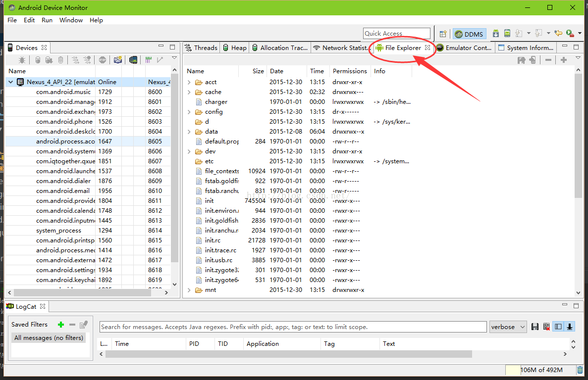
Task: Click the Start Method Profiling icon
Action: tap(87, 60)
